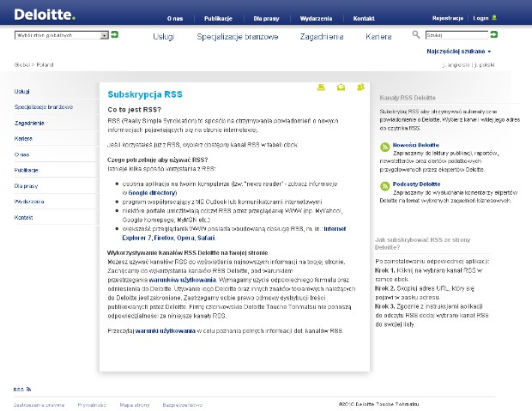This screenshot has height=411, width=532.
Task: Click the magnifying glass search icon
Action: [416, 34]
